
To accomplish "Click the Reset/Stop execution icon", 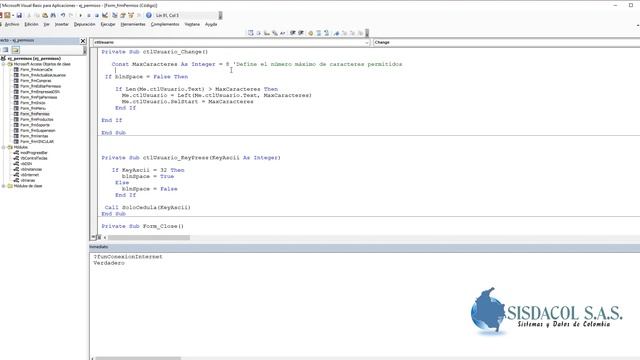I will pos(97,15).
